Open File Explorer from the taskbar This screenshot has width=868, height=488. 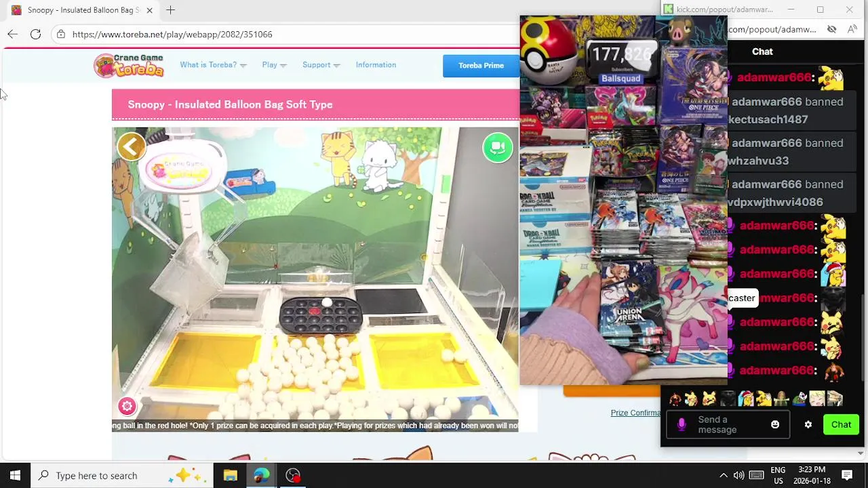230,475
